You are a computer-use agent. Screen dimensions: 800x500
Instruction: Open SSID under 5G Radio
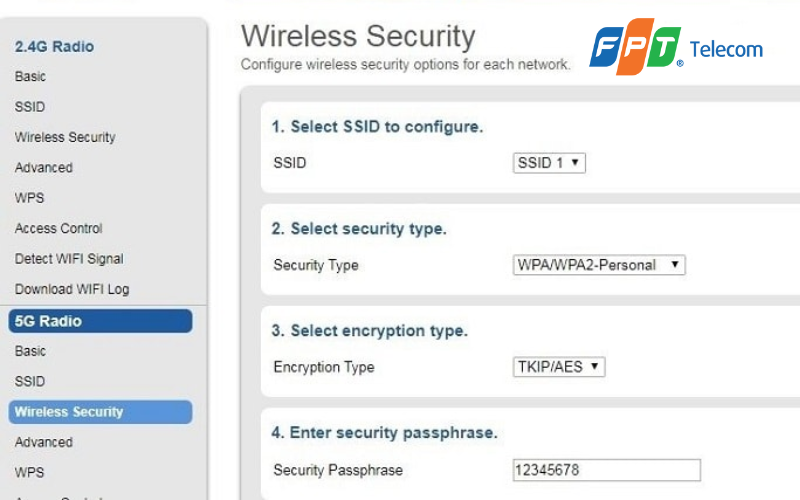tap(30, 381)
